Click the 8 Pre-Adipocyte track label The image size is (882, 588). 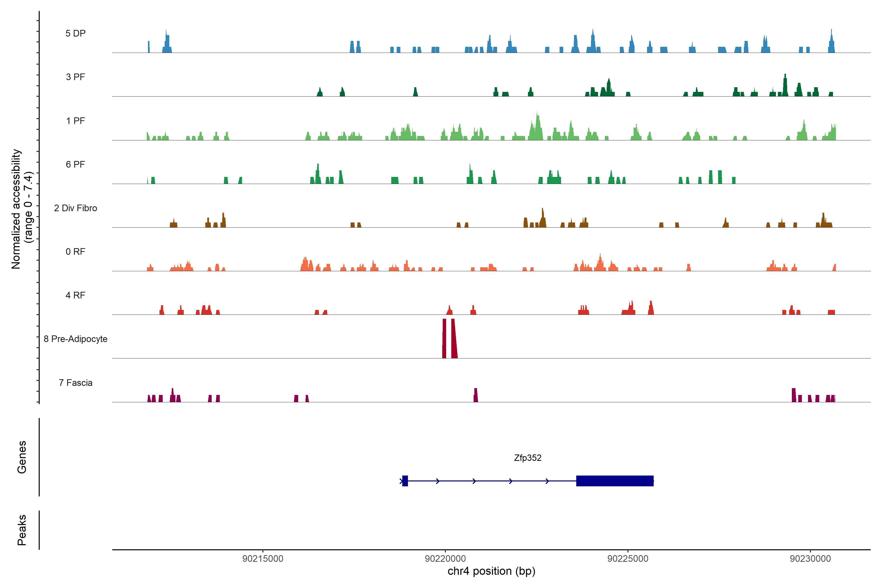pos(75,339)
